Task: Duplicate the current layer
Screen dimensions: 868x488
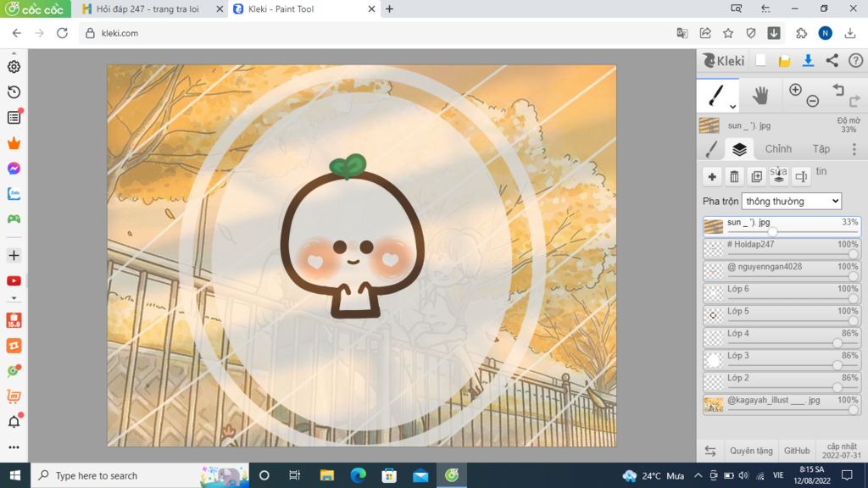Action: 756,176
